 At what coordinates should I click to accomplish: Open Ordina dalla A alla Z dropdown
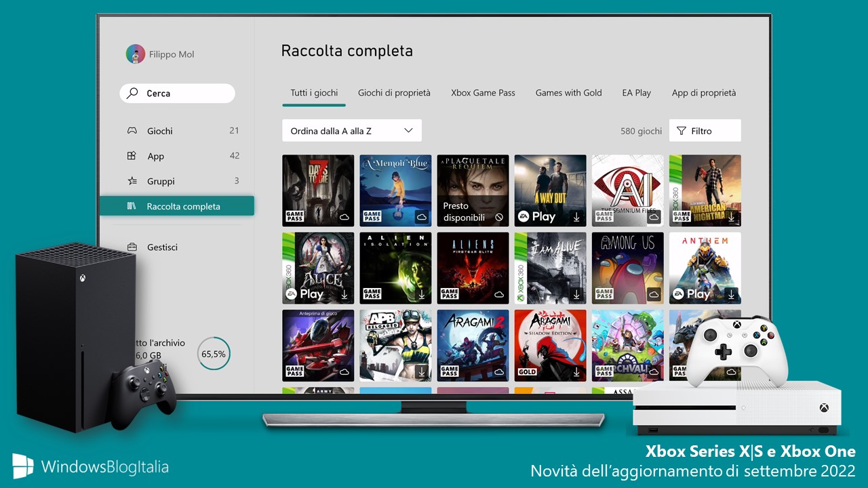352,131
